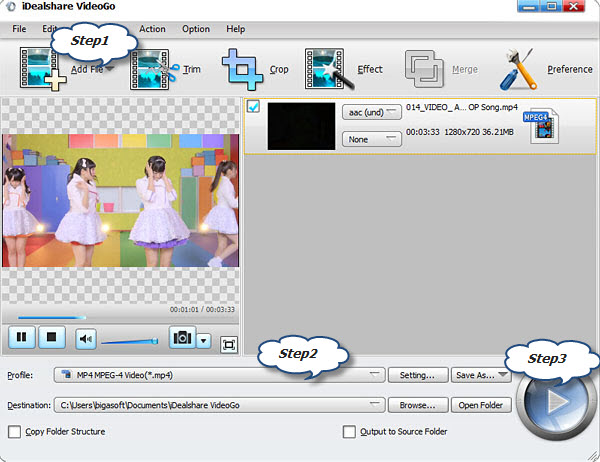The height and width of the screenshot is (462, 600).
Task: Open the Option menu
Action: [196, 29]
